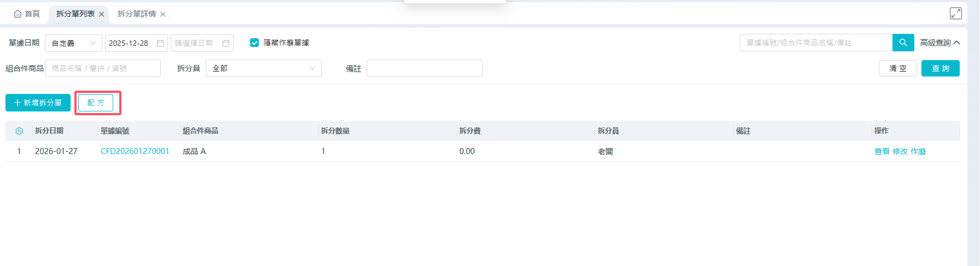This screenshot has width=980, height=266.
Task: Click the magnifier search button
Action: [x=903, y=43]
